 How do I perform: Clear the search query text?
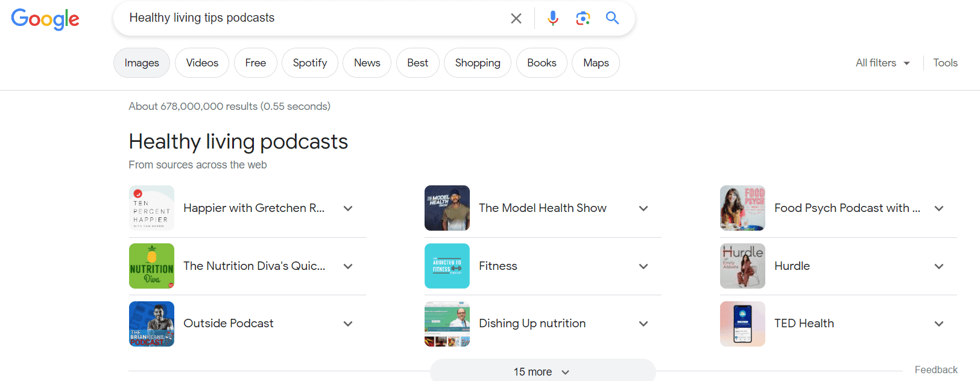click(516, 18)
